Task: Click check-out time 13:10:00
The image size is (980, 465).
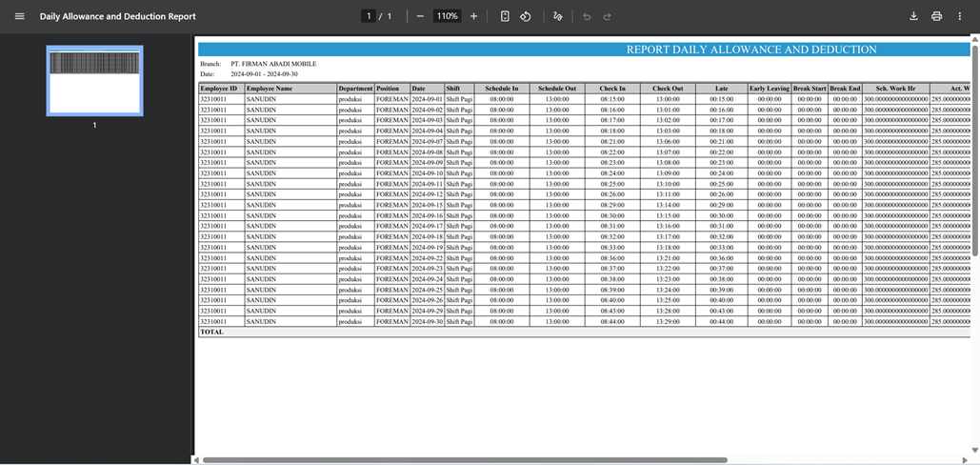Action: click(668, 184)
